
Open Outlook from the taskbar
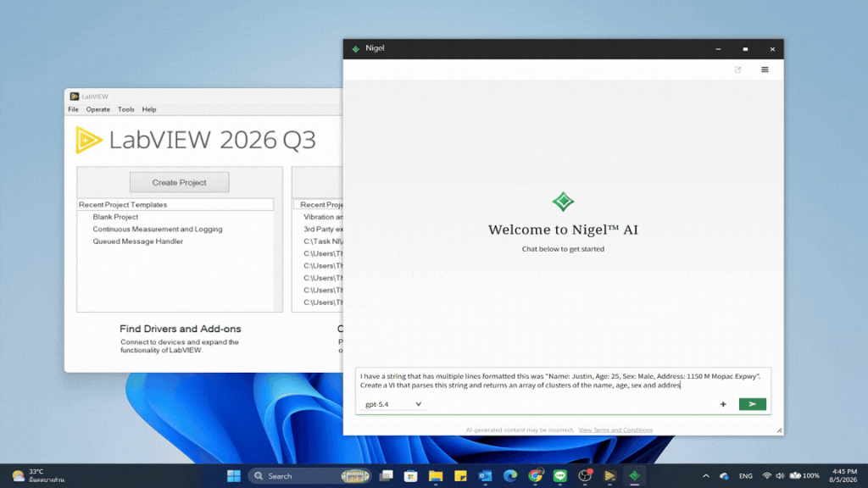(486, 476)
